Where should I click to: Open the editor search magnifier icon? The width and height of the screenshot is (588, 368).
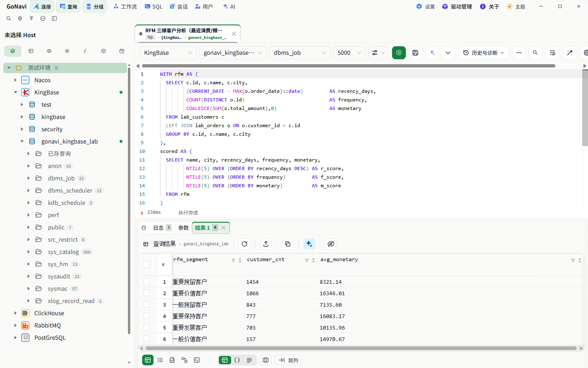coord(535,53)
